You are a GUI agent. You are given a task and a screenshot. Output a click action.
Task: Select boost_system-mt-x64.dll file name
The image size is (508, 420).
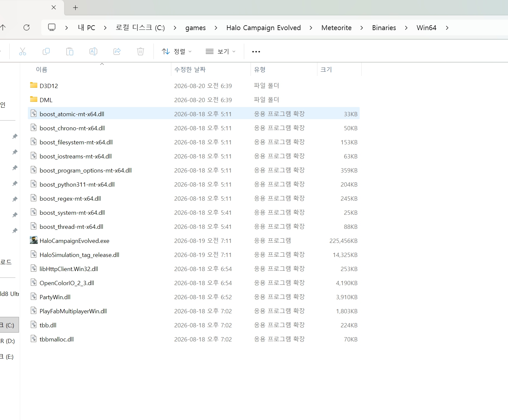tap(72, 212)
